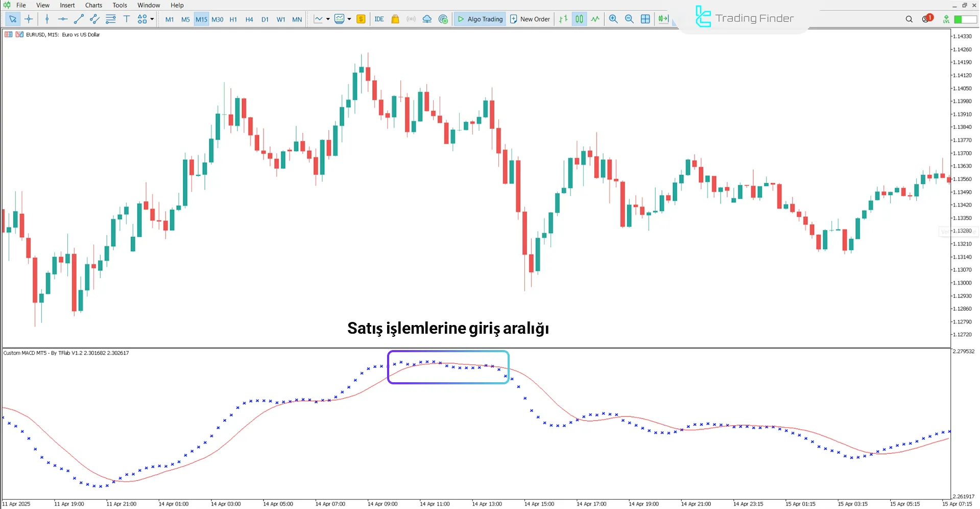Switch chart to bar chart
The width and height of the screenshot is (980, 509).
(x=563, y=19)
